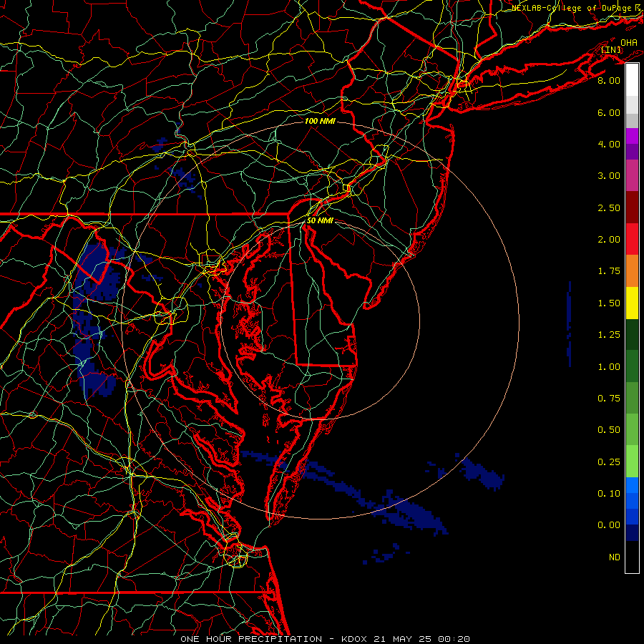This screenshot has height=644, width=644.
Task: Click the white swatch at legend top
Action: (632, 80)
